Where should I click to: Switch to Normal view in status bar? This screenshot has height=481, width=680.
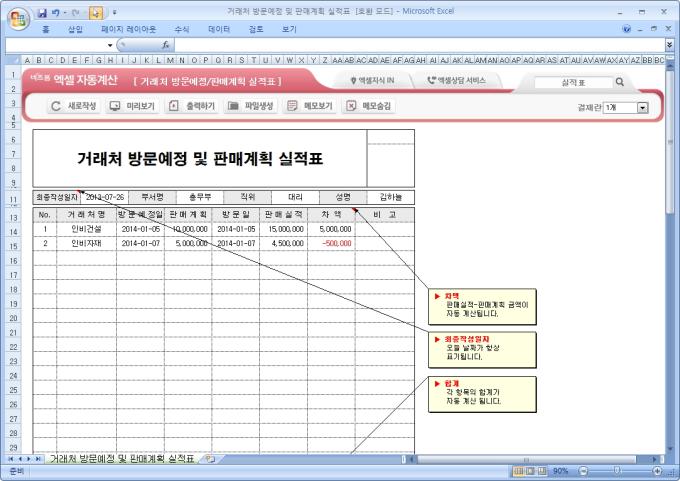[x=518, y=471]
